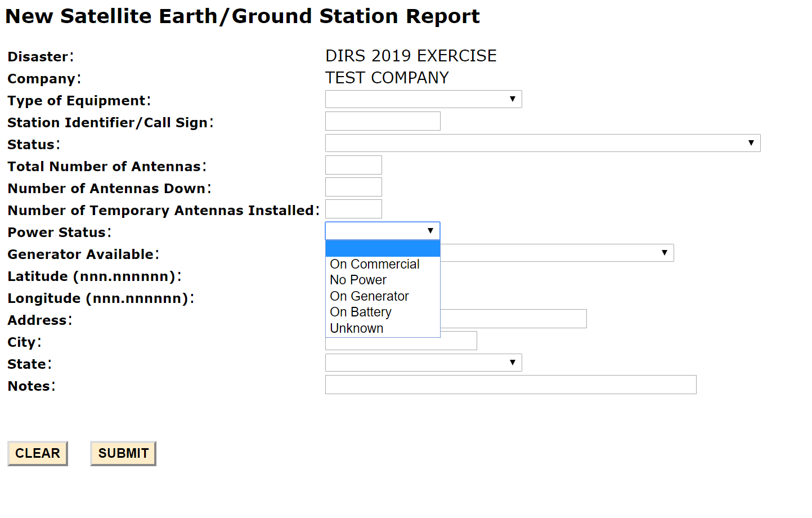Click the Temporary Antennas Installed field
The width and height of the screenshot is (812, 518).
(353, 209)
